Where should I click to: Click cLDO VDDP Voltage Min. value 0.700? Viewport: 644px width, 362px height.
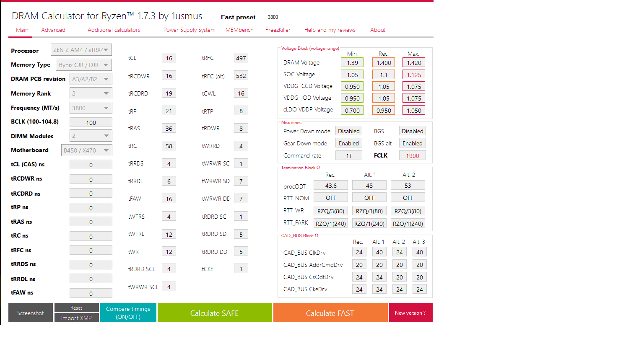click(352, 110)
